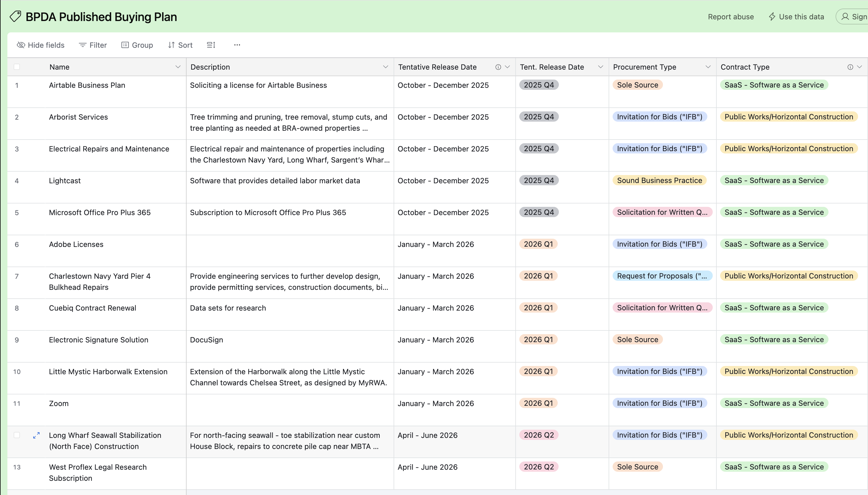The image size is (868, 495).
Task: Click the row height icon in toolbar
Action: [x=211, y=45]
